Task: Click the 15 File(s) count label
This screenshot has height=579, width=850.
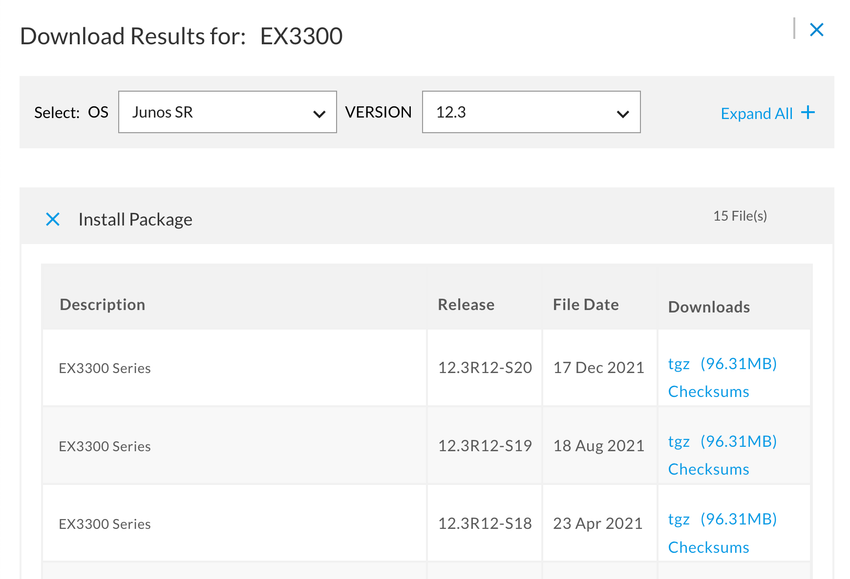Action: coord(740,216)
